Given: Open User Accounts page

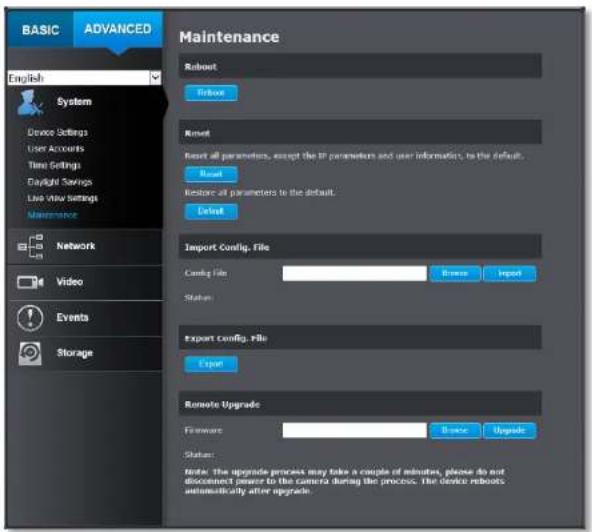Looking at the screenshot, I should point(56,149).
